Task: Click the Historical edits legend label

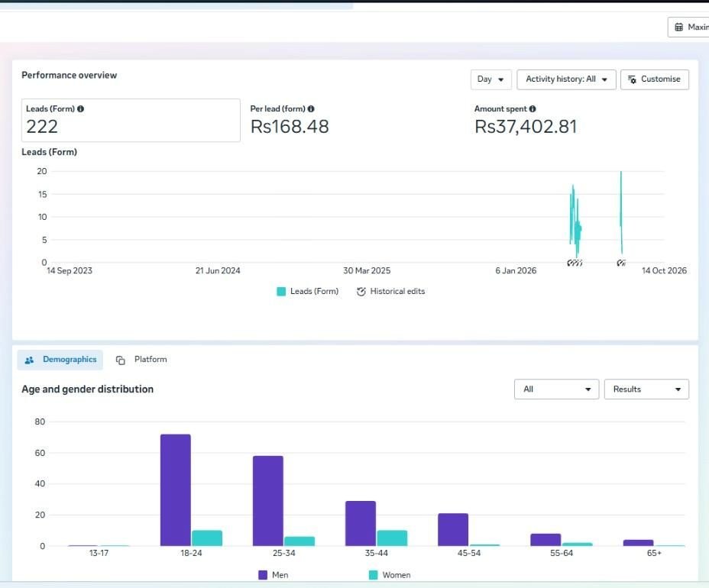Action: [x=397, y=292]
